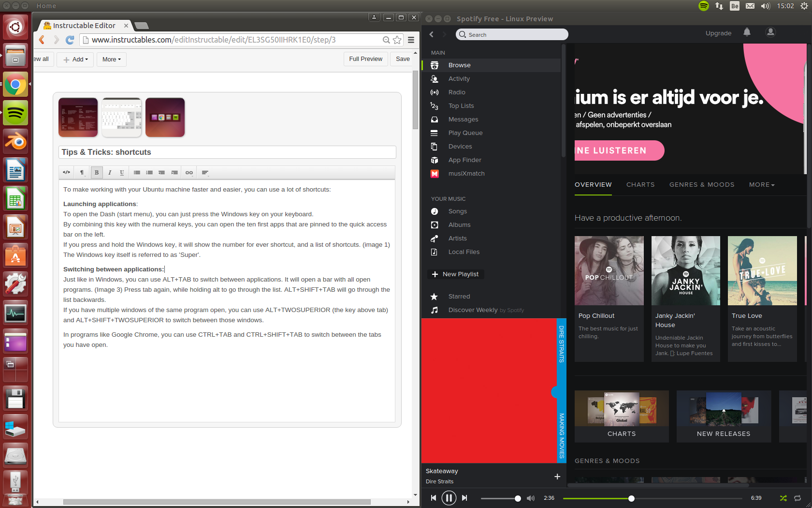This screenshot has height=508, width=812.
Task: Skip to the previous track in Spotify
Action: [434, 498]
